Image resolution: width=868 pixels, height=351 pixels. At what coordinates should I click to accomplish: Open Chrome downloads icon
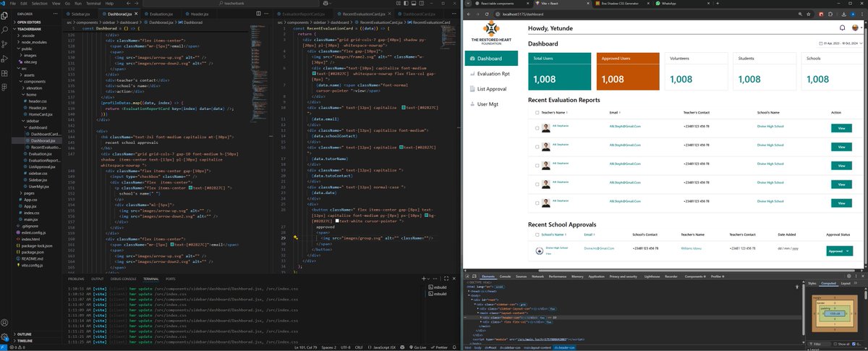coord(845,13)
